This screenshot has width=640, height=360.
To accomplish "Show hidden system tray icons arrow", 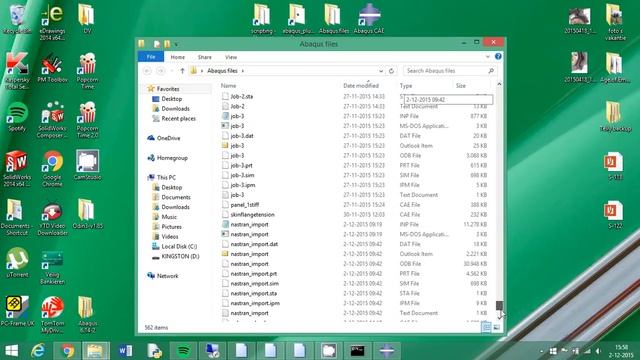I will point(542,351).
